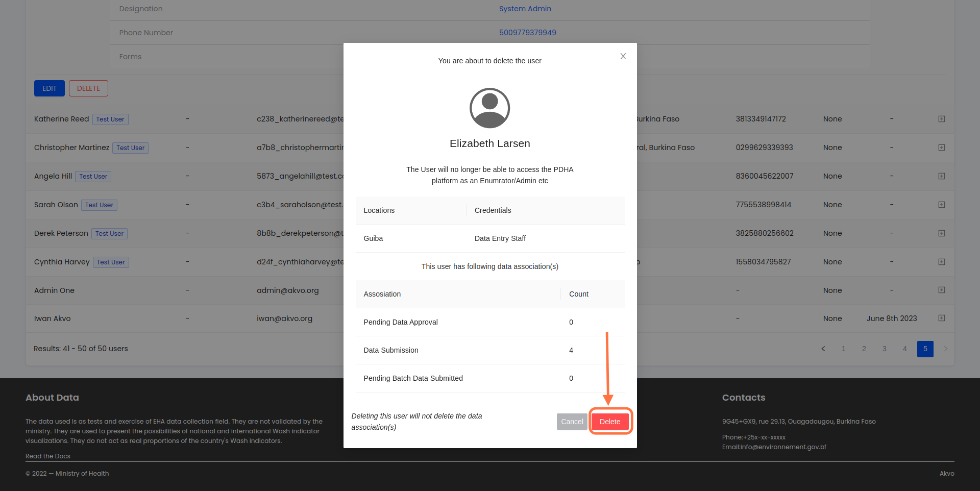Image resolution: width=980 pixels, height=491 pixels.
Task: Expand Sarah Olson's row plus icon
Action: point(942,205)
